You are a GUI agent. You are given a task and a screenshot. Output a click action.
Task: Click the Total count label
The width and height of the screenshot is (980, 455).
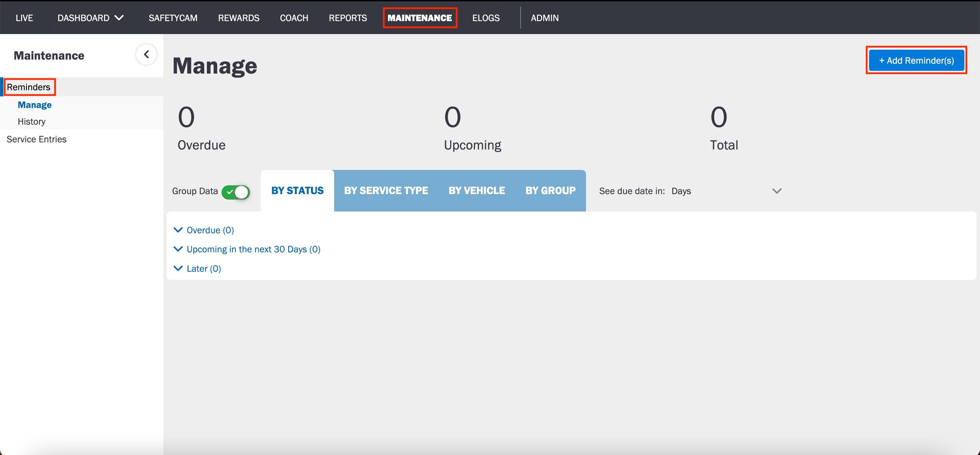point(724,145)
